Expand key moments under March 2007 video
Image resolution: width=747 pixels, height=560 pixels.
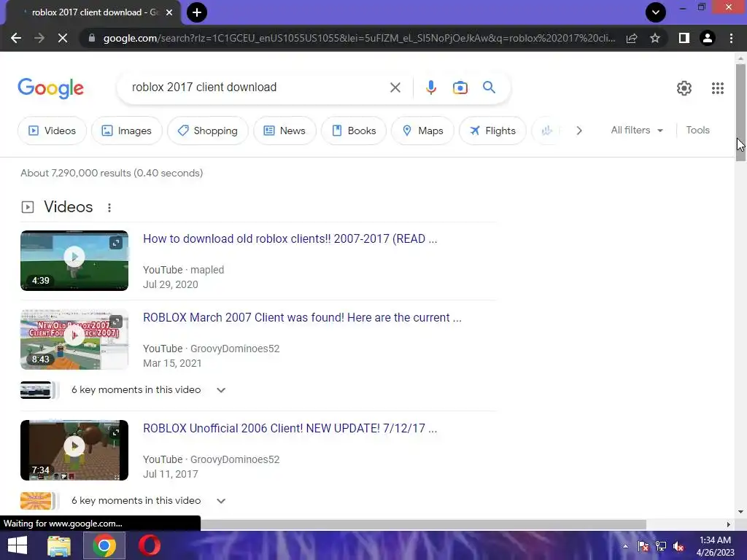pos(221,390)
